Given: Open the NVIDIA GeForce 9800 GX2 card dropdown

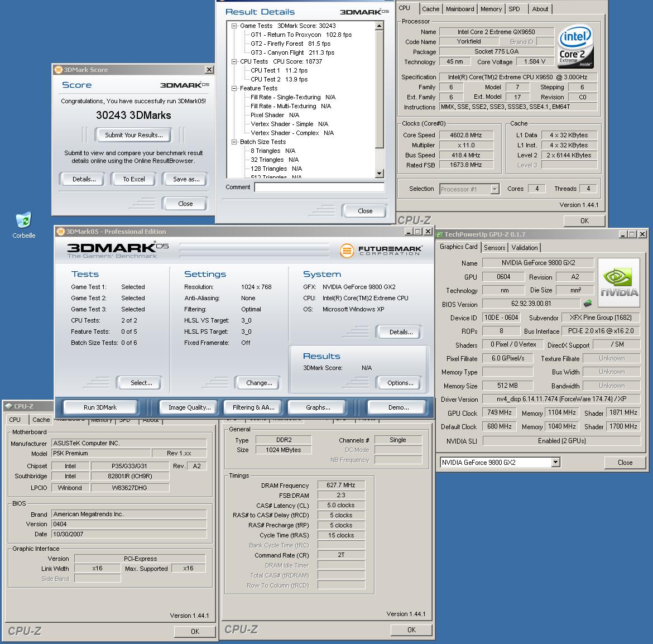Looking at the screenshot, I should (555, 462).
